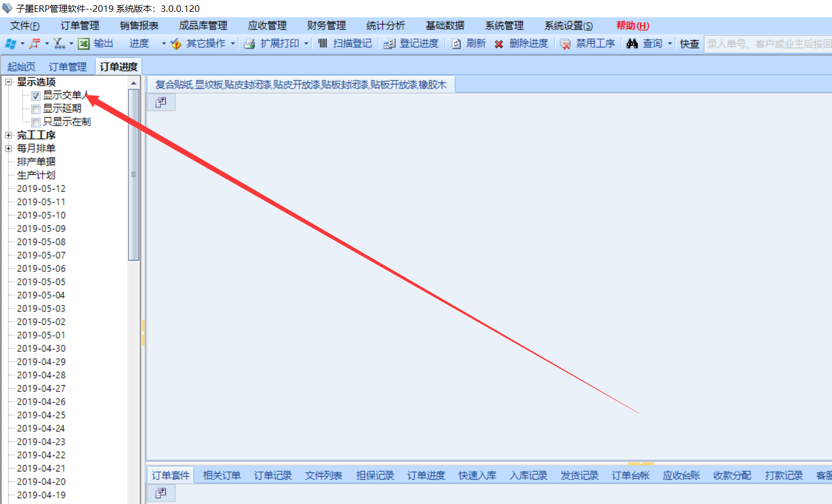This screenshot has height=504, width=832.
Task: Click the 刷新 refresh icon
Action: point(456,44)
